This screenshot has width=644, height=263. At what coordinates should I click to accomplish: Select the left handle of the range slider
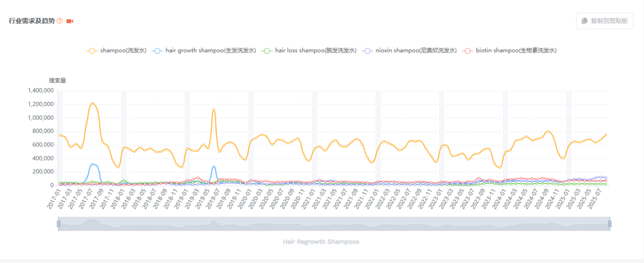[58, 224]
